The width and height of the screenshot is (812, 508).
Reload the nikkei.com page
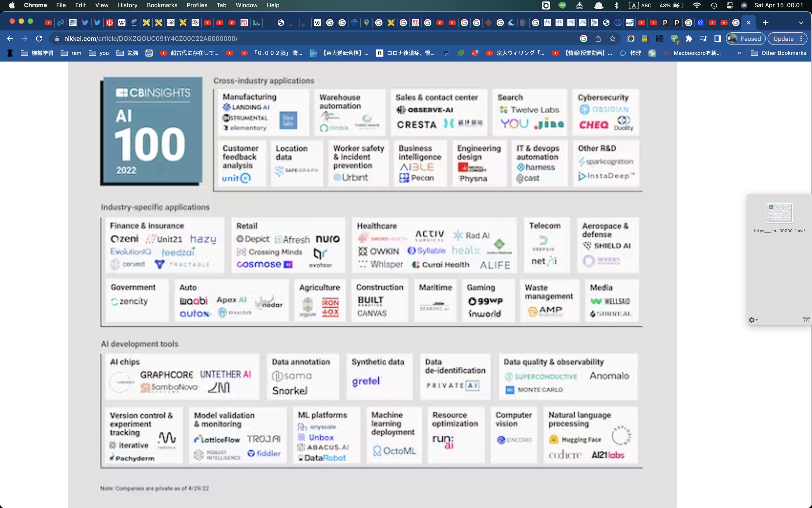point(39,39)
